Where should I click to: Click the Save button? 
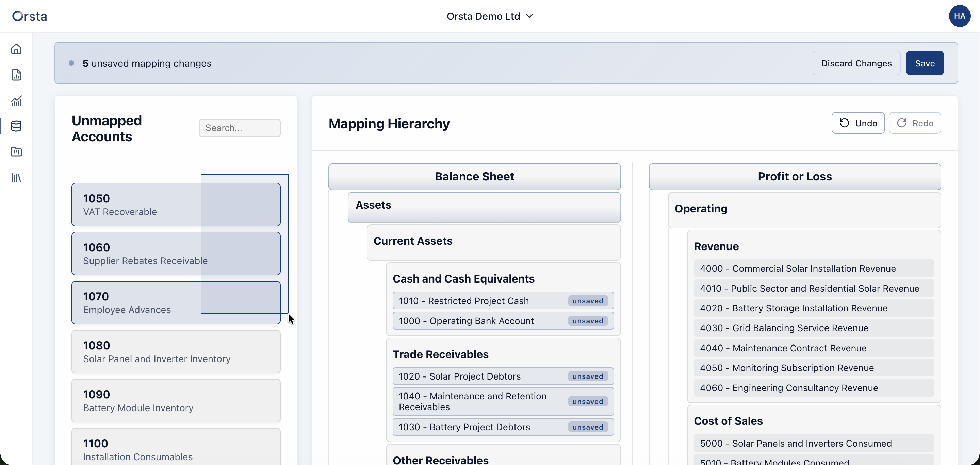[925, 63]
